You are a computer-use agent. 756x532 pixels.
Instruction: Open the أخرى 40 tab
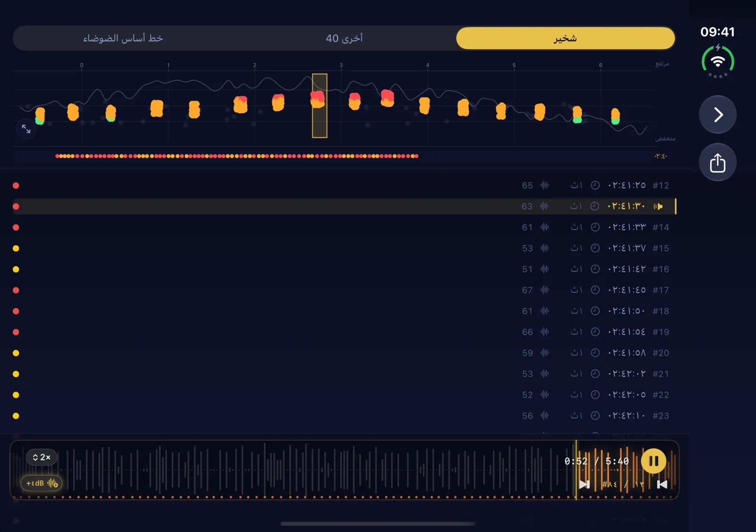click(344, 38)
